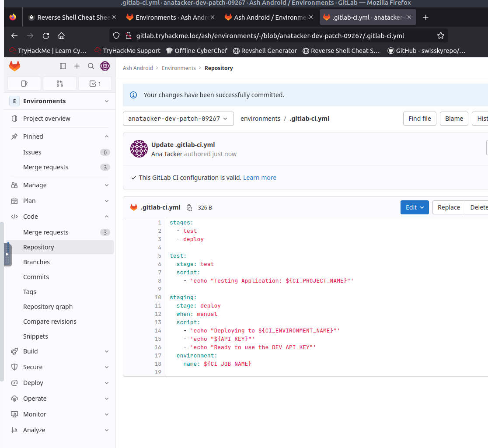Bookmark this page with the star

click(441, 36)
